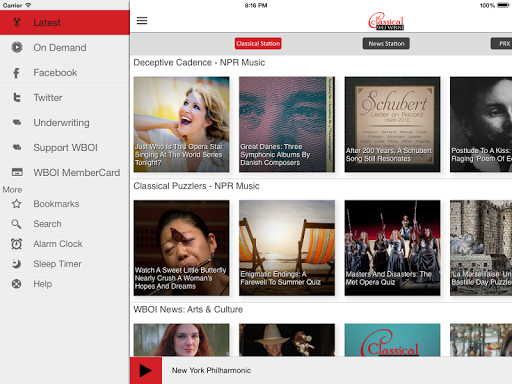512x384 pixels.
Task: Click the Search magnifier icon
Action: coord(16,224)
